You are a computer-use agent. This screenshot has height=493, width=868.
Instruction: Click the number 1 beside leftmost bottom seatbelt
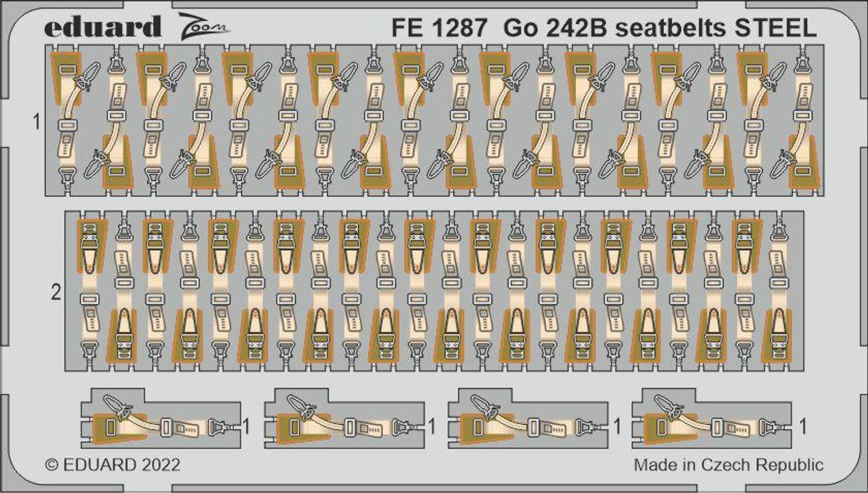click(247, 427)
